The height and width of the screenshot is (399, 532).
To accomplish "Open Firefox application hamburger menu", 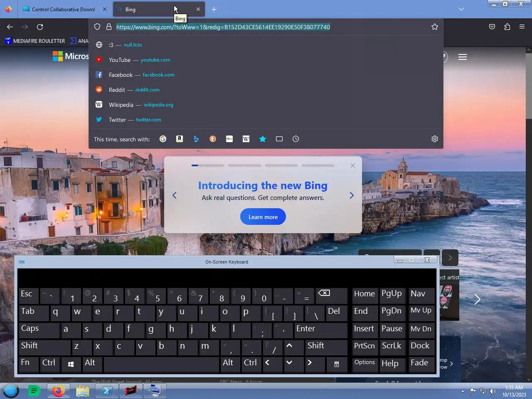I will point(522,27).
